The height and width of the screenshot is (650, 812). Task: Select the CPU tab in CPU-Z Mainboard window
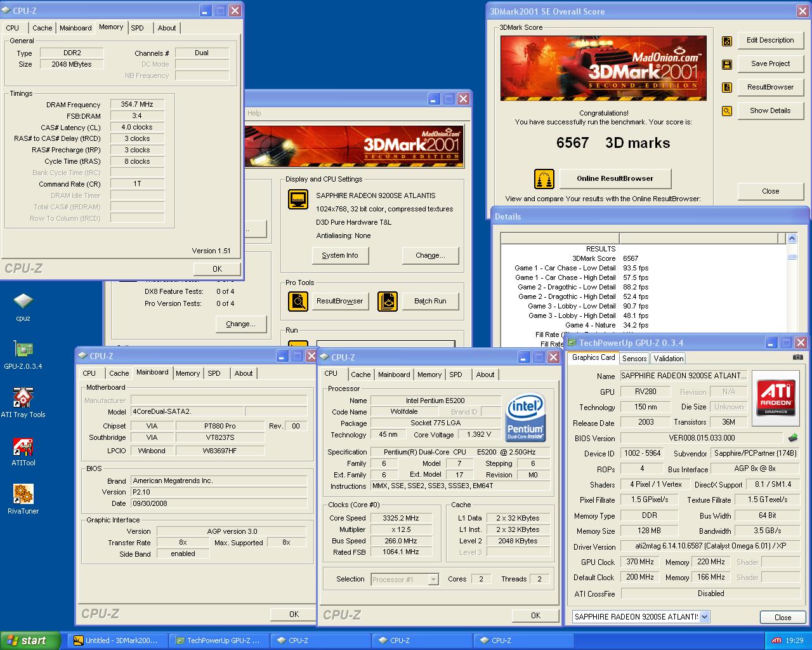89,373
